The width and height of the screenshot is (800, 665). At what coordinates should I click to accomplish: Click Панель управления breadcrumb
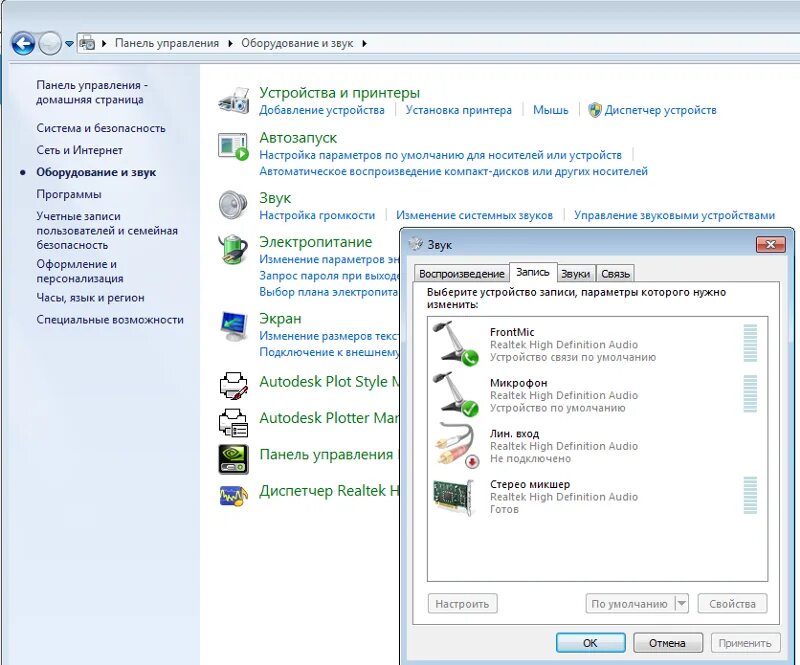tap(167, 43)
